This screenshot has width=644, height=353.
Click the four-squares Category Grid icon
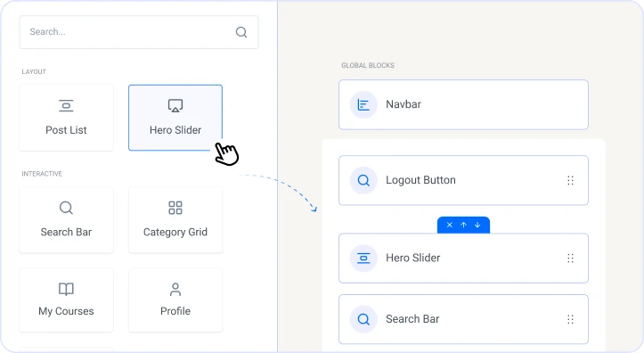coord(175,208)
